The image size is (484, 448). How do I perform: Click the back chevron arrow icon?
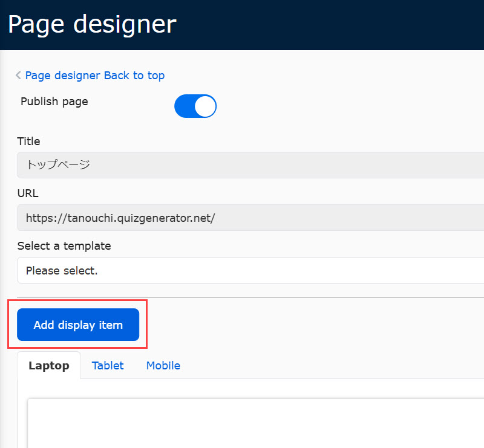pos(19,76)
